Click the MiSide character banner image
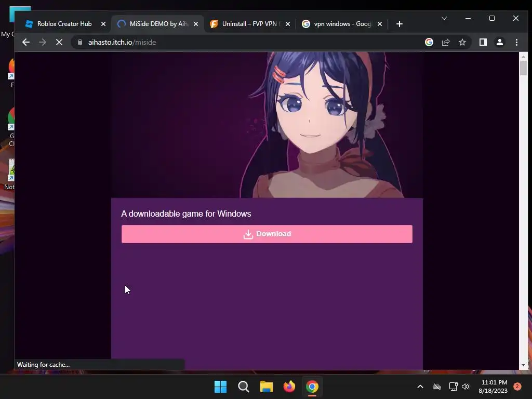The width and height of the screenshot is (532, 399). click(x=267, y=125)
